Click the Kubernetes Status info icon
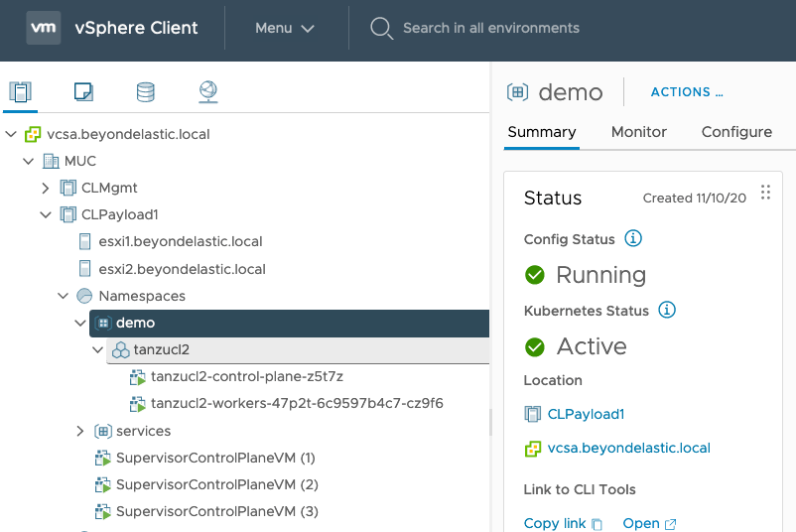The height and width of the screenshot is (532, 796). click(x=667, y=311)
